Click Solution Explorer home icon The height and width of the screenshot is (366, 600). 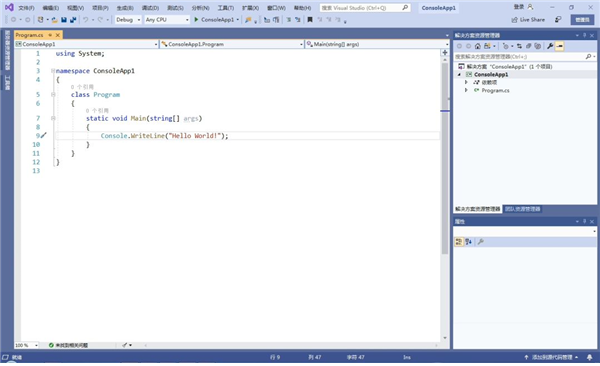[478, 46]
